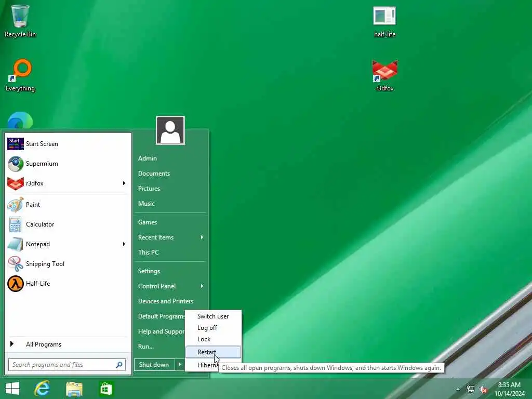Click the network tray icon
This screenshot has width=532, height=399.
point(470,389)
